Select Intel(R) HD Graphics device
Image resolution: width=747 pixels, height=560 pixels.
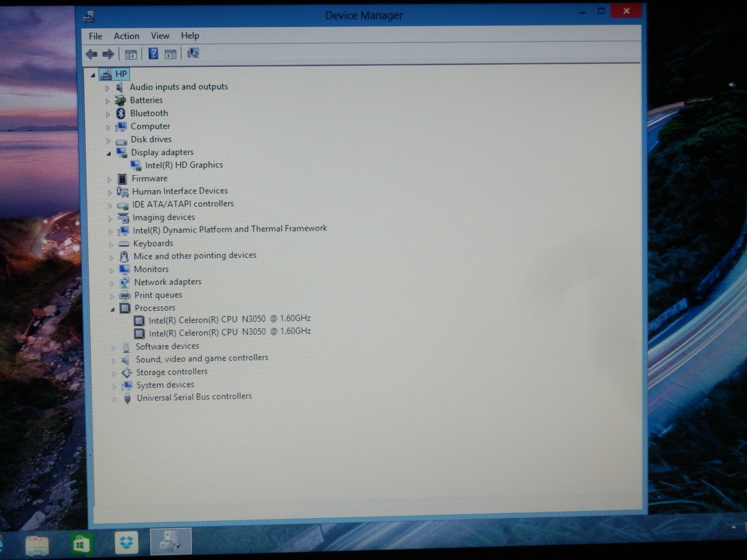click(x=184, y=165)
